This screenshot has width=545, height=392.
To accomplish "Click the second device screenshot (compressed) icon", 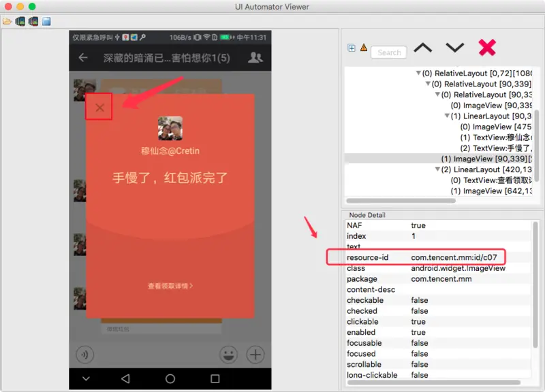I will point(33,22).
